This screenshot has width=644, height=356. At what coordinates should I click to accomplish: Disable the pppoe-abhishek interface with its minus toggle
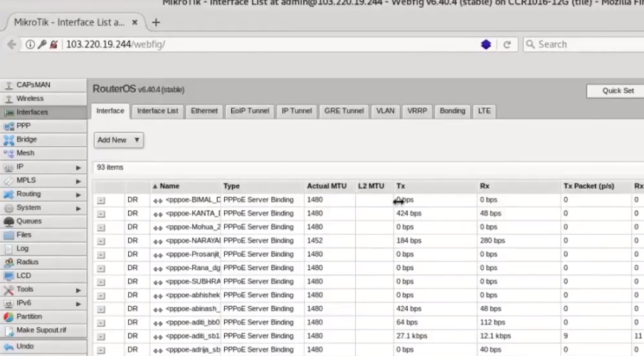(x=101, y=295)
